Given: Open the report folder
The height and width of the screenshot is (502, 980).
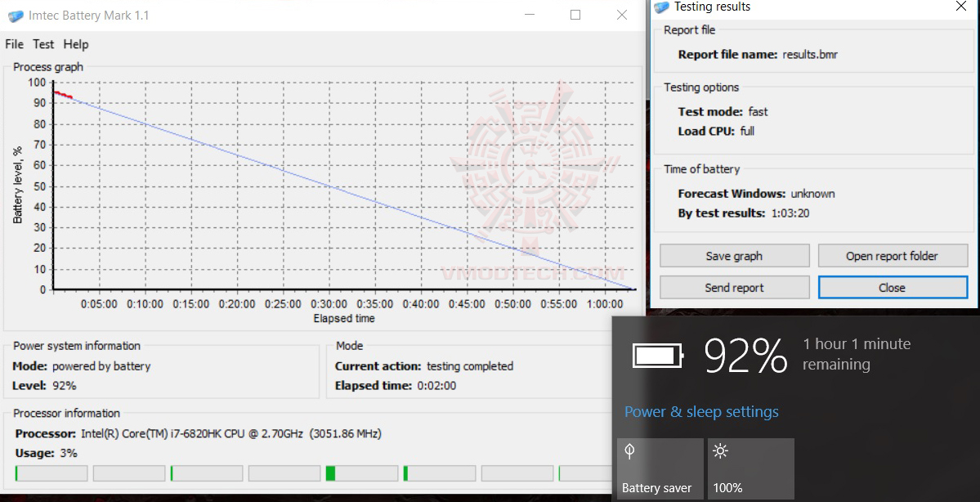Looking at the screenshot, I should (x=893, y=255).
